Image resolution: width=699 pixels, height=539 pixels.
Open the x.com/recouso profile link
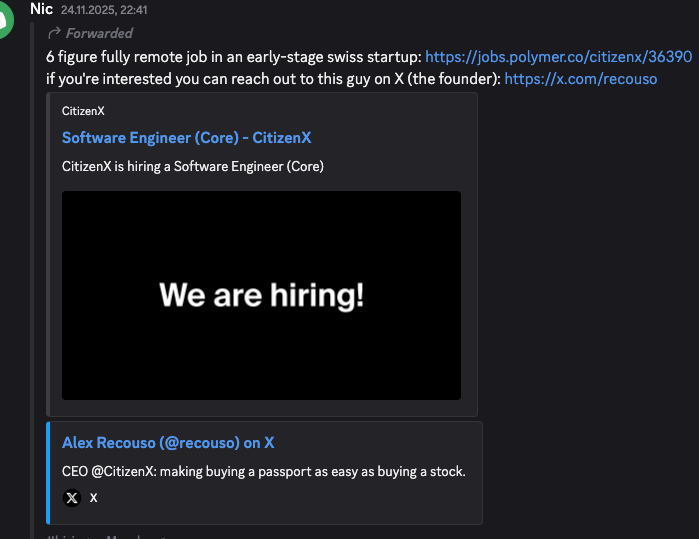[x=580, y=79]
